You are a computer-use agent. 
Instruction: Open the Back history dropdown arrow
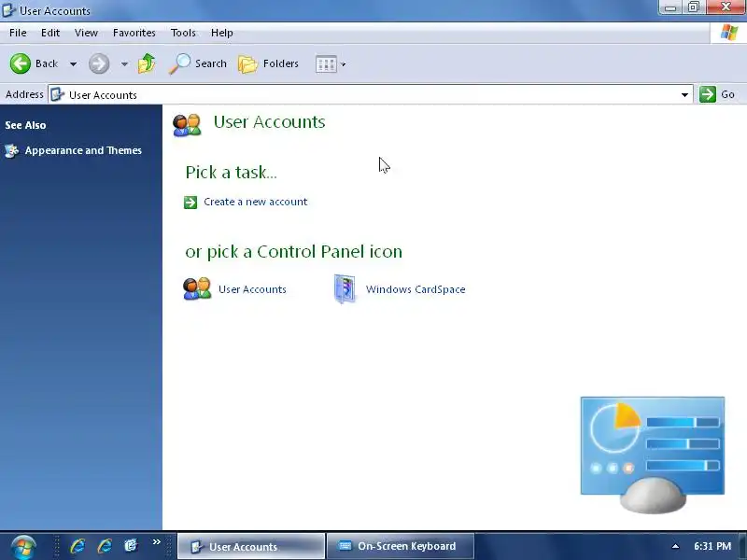pyautogui.click(x=74, y=63)
